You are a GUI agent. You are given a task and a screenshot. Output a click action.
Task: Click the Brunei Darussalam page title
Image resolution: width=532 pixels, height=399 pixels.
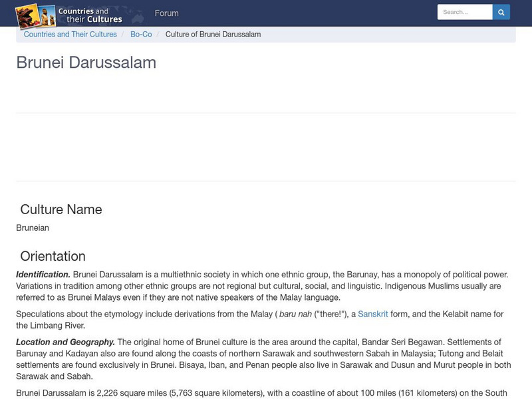[86, 63]
